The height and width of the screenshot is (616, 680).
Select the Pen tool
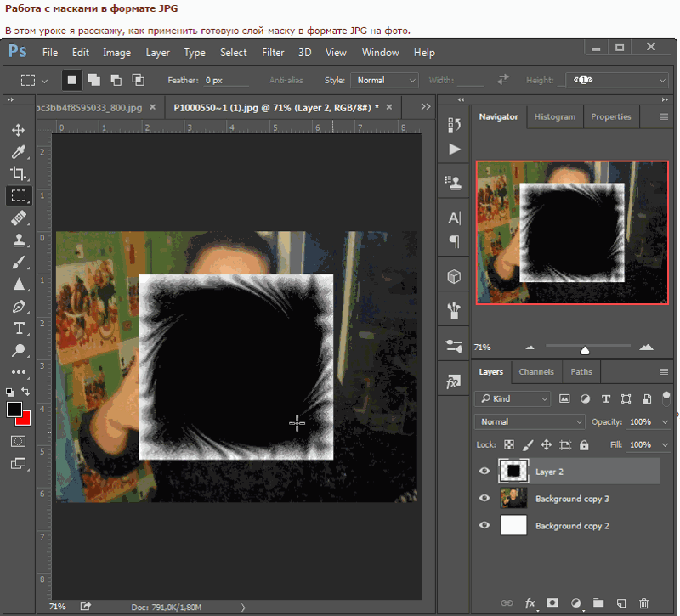tap(18, 307)
